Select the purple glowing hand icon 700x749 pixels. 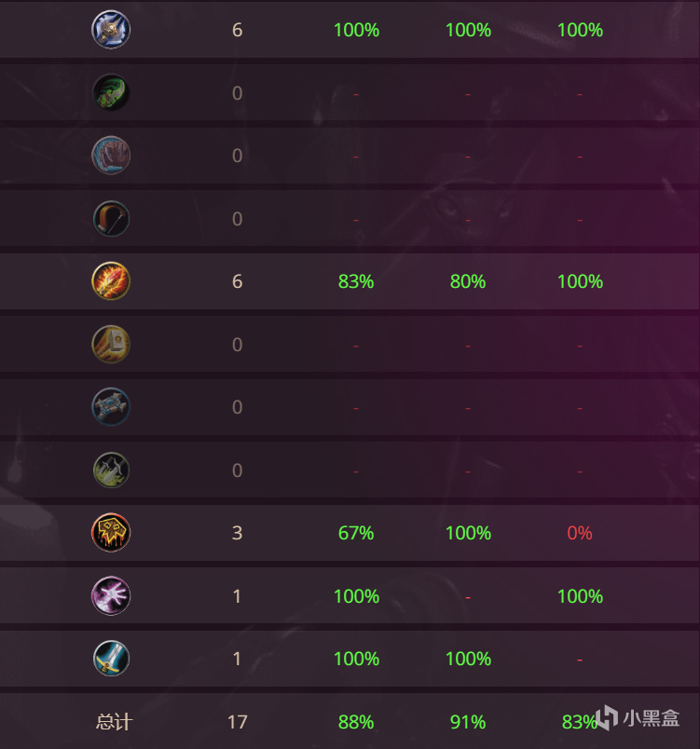[x=111, y=596]
